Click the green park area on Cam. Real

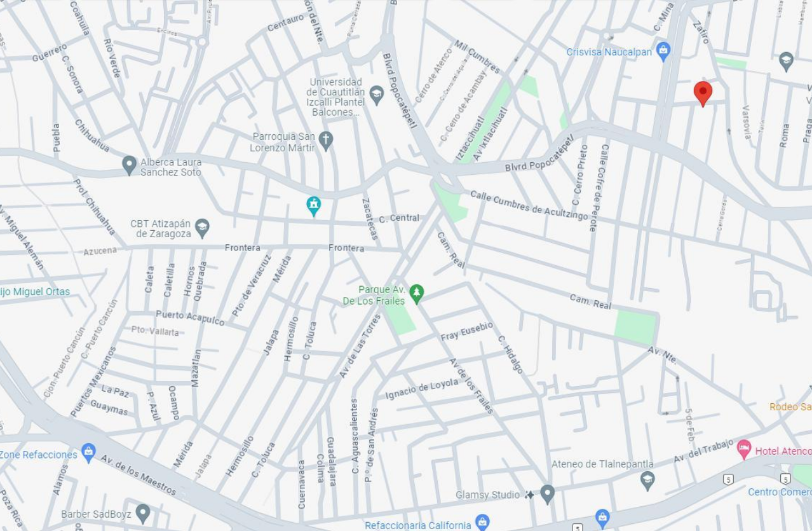pyautogui.click(x=634, y=327)
